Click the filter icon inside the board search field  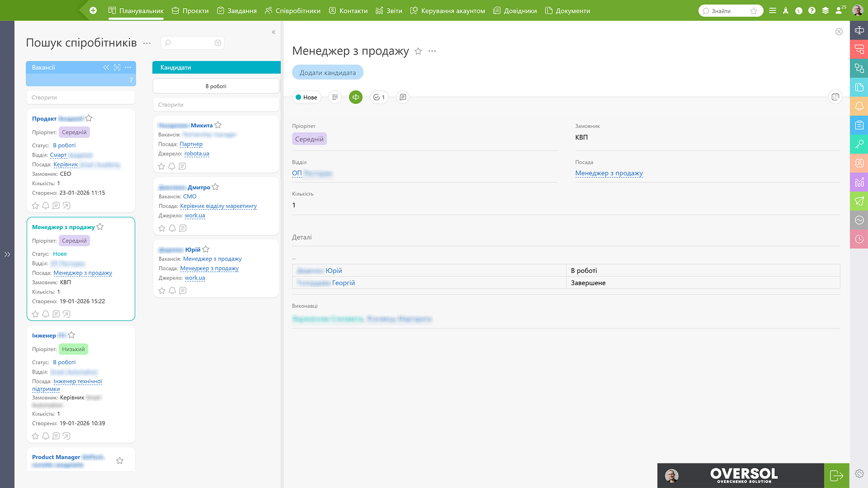coord(217,43)
